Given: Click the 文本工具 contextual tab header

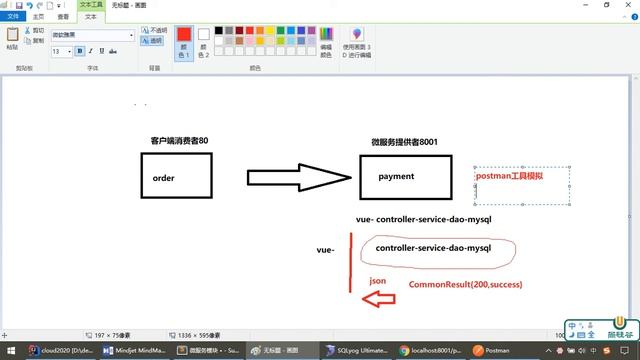Looking at the screenshot, I should (91, 5).
